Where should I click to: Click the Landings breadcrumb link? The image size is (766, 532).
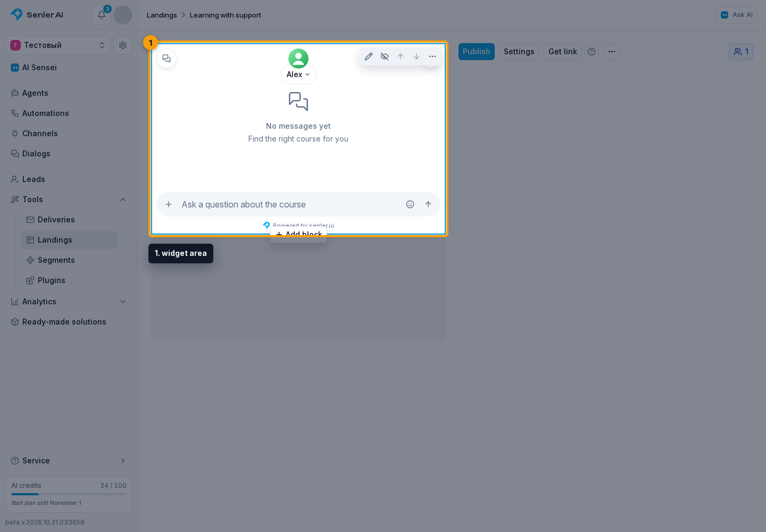click(162, 15)
